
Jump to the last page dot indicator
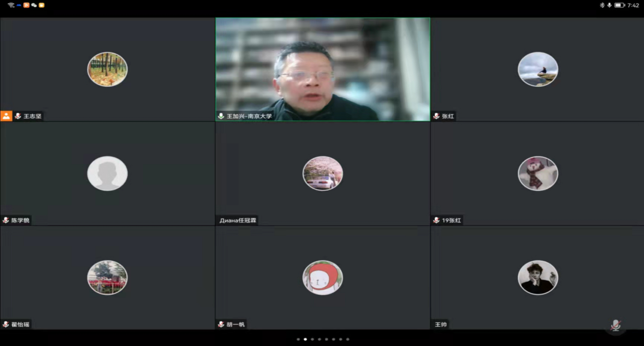[347, 339]
